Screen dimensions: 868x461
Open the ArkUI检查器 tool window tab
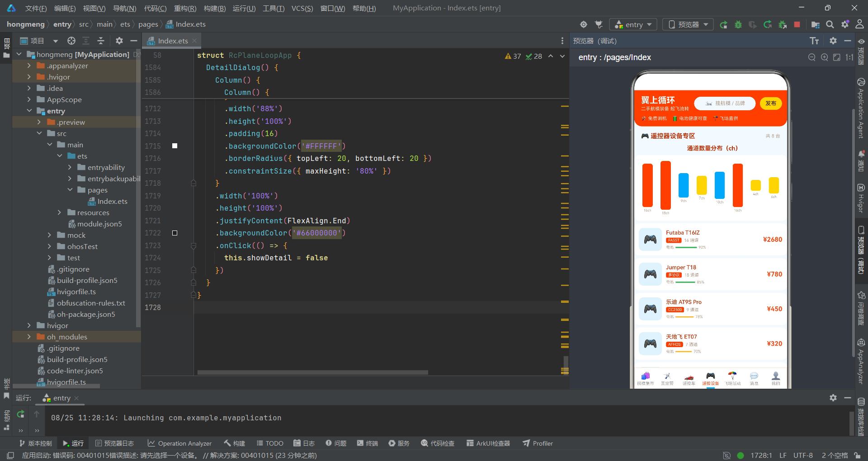(x=488, y=443)
